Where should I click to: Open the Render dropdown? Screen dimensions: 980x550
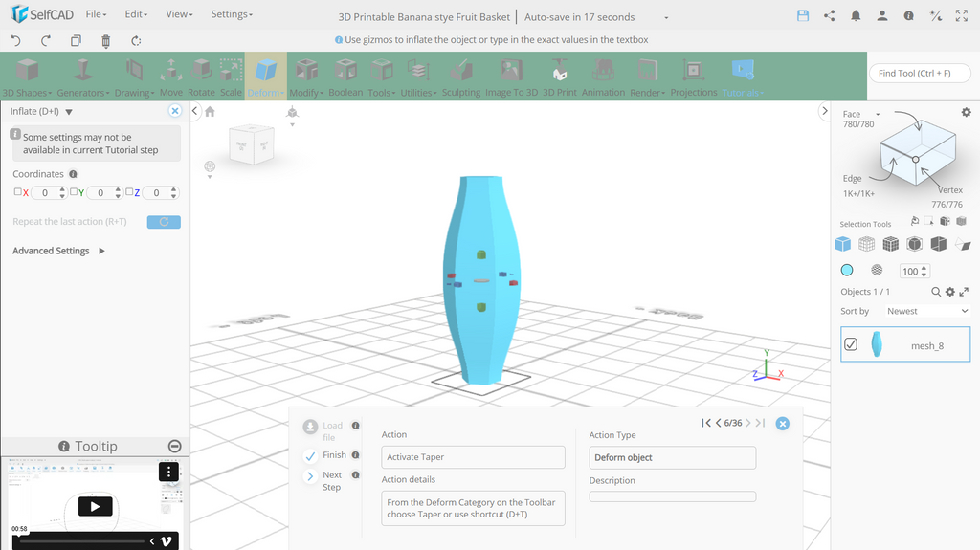647,77
